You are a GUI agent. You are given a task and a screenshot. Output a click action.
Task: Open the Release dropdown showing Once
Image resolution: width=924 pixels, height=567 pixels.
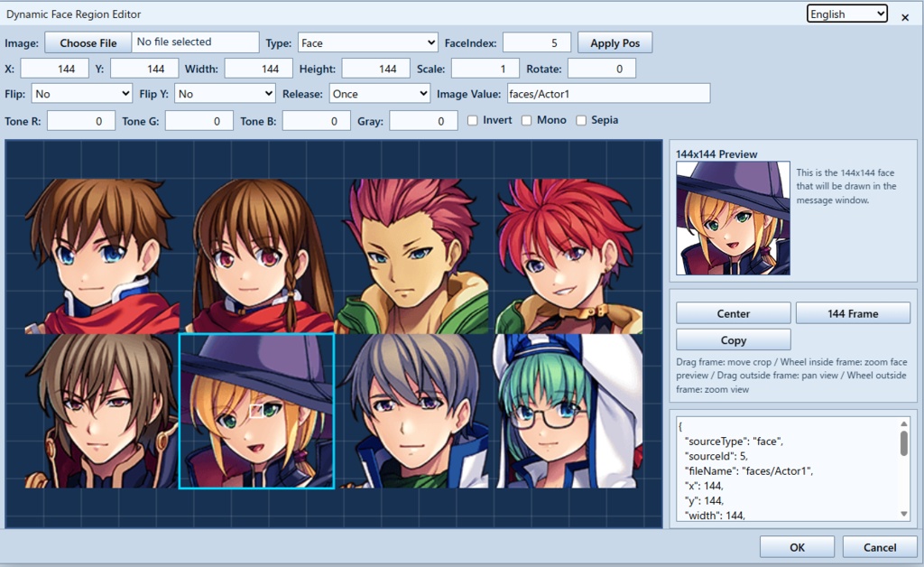[x=380, y=94]
